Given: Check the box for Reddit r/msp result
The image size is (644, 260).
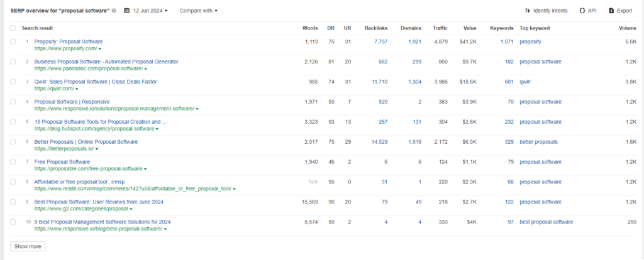Looking at the screenshot, I should tap(13, 181).
